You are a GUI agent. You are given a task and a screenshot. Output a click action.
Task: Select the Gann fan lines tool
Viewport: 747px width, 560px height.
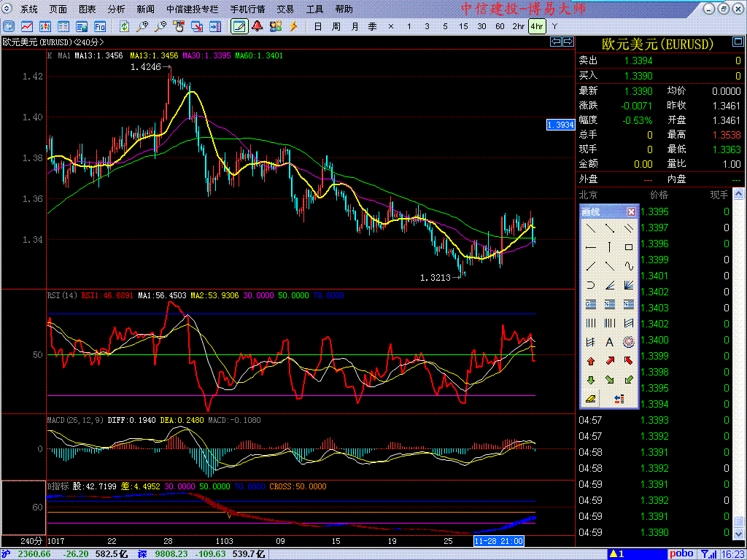(x=629, y=285)
